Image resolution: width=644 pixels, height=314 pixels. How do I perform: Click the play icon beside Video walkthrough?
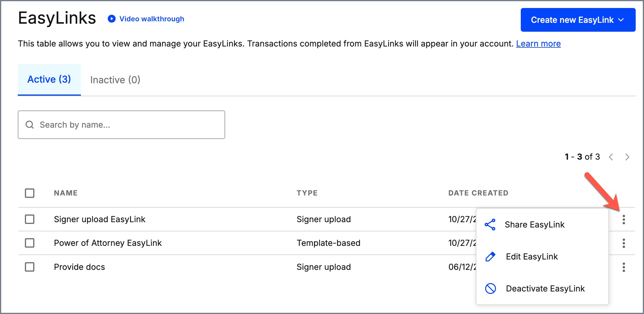(x=112, y=19)
